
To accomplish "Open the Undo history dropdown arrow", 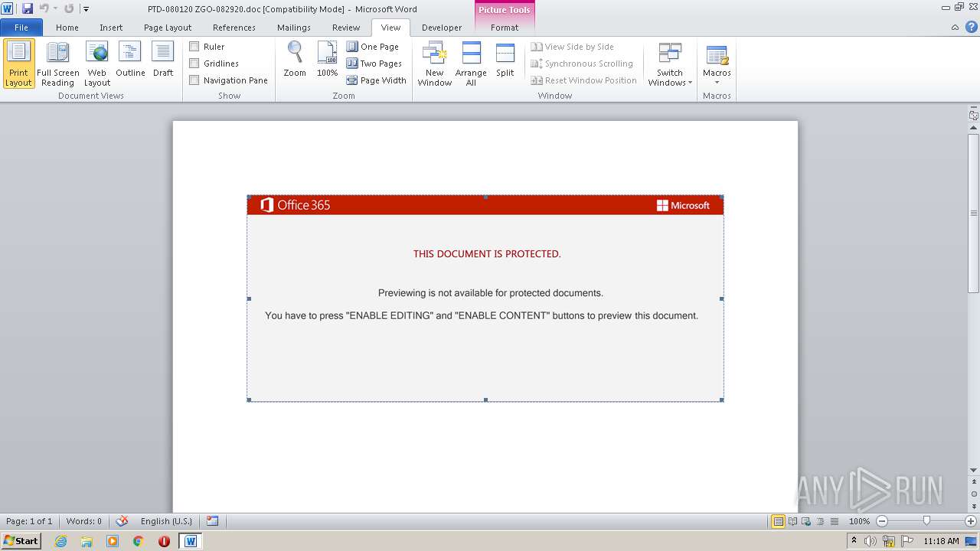I will point(55,8).
